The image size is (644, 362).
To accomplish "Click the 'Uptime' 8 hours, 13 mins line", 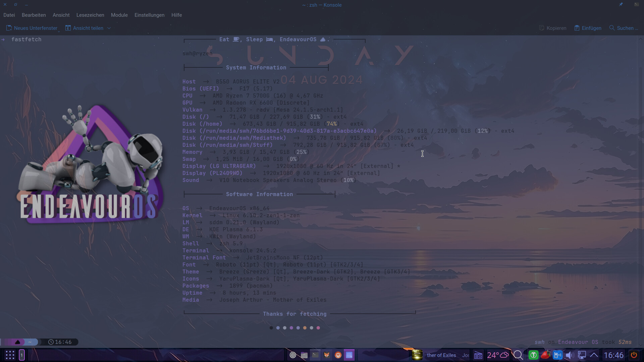I will pos(229,293).
